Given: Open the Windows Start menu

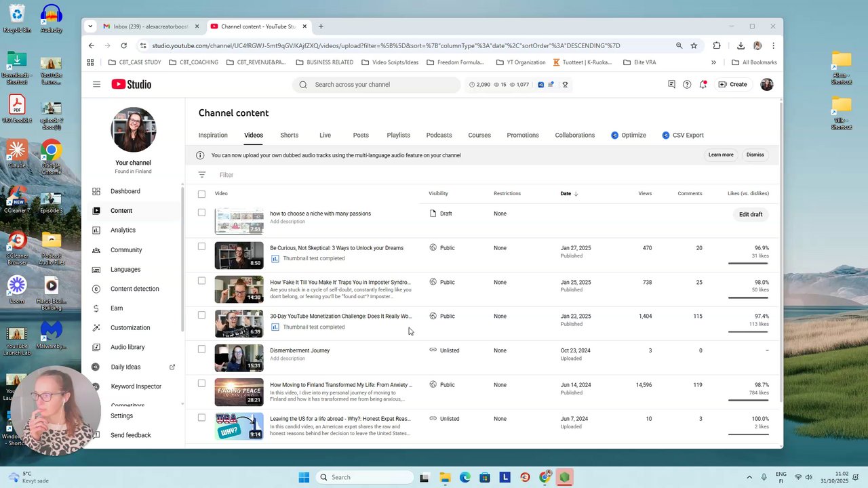Looking at the screenshot, I should [x=304, y=477].
